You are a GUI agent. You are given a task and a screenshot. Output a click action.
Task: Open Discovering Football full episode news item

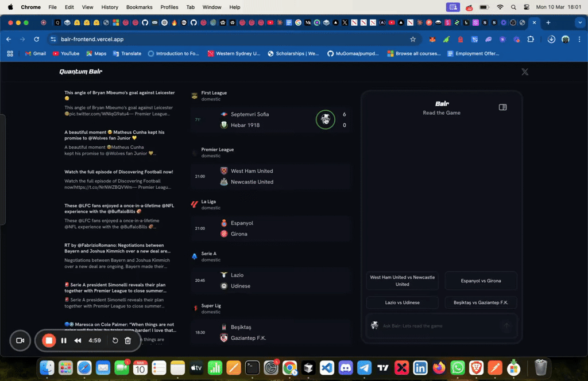[119, 179]
